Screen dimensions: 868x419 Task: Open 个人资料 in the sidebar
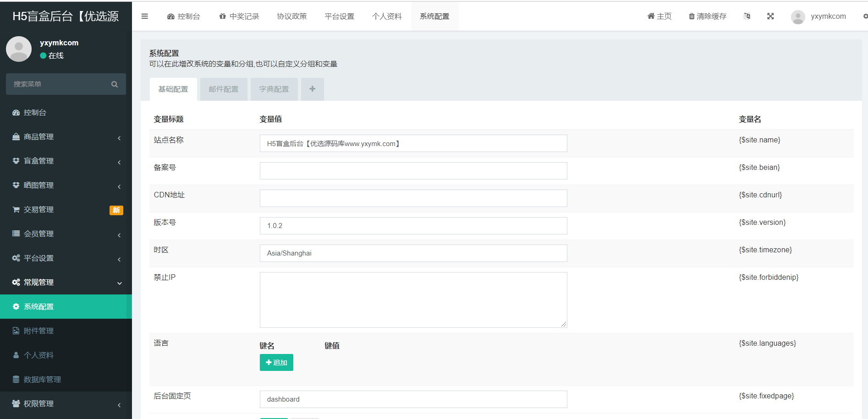[x=66, y=355]
